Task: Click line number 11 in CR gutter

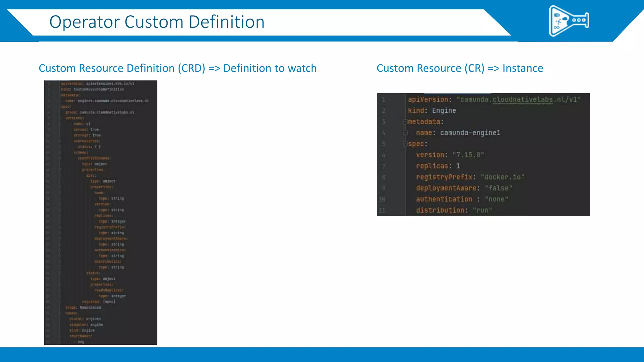Action: 382,210
